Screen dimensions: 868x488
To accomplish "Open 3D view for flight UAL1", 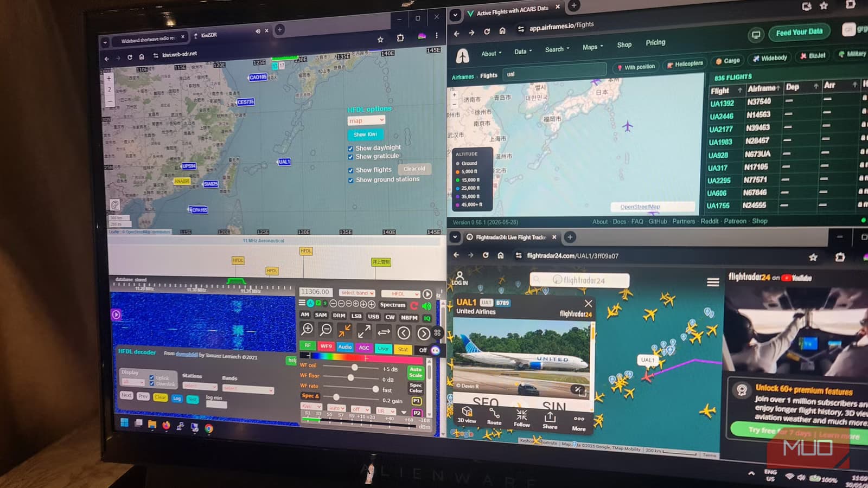I will [467, 415].
